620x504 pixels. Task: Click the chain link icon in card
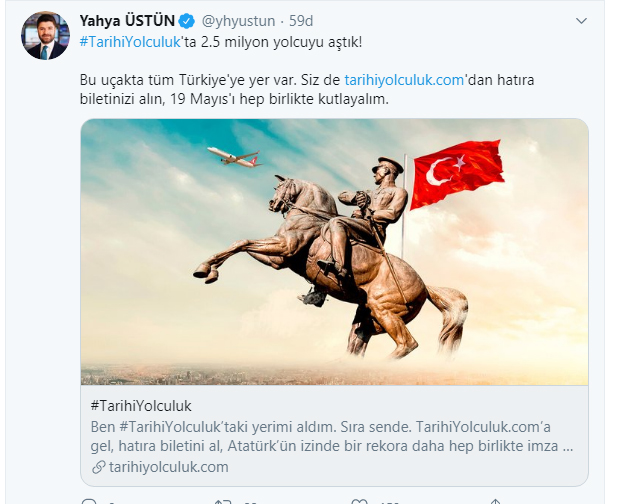(98, 467)
